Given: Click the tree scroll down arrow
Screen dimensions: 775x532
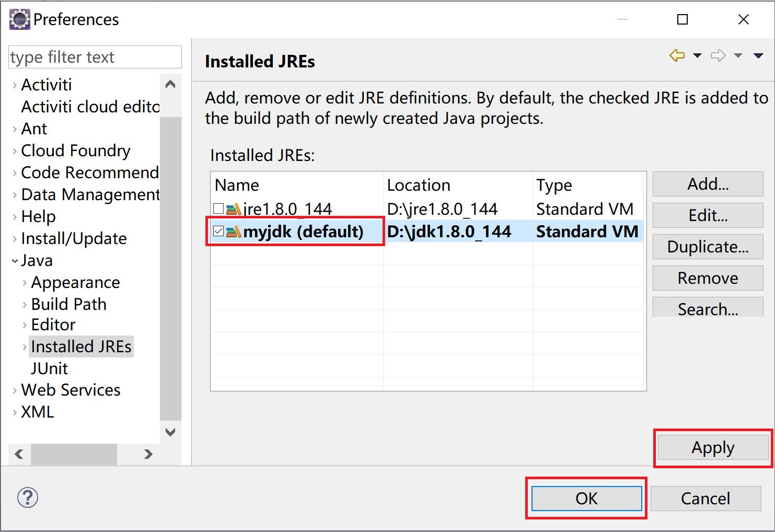Looking at the screenshot, I should pos(170,432).
